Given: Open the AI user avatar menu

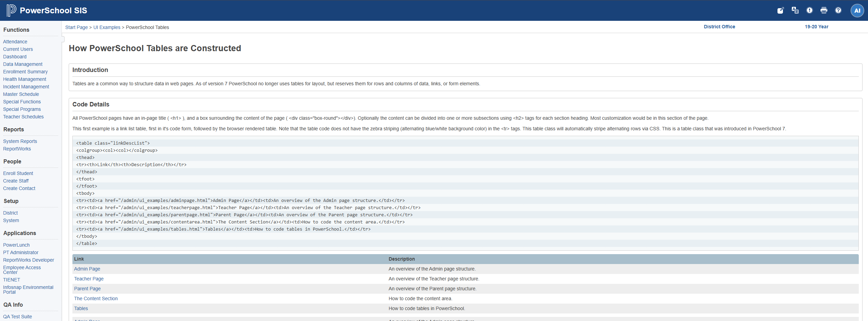Looking at the screenshot, I should (857, 10).
